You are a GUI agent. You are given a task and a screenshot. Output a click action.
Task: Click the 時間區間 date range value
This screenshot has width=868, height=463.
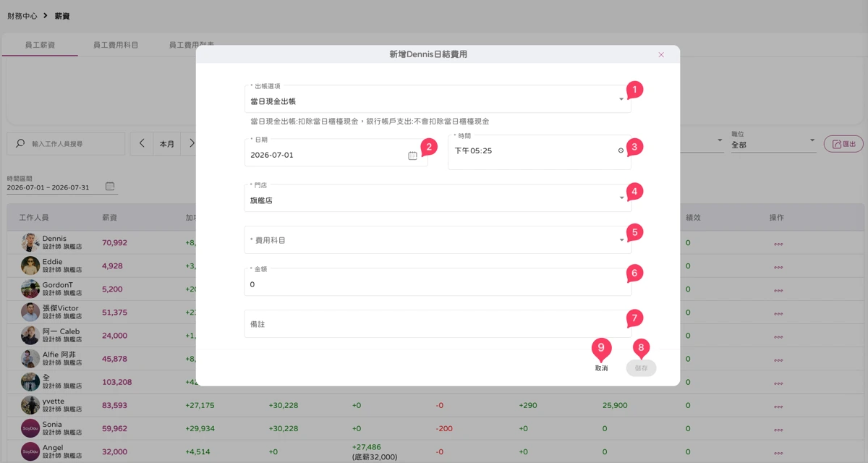pyautogui.click(x=48, y=187)
